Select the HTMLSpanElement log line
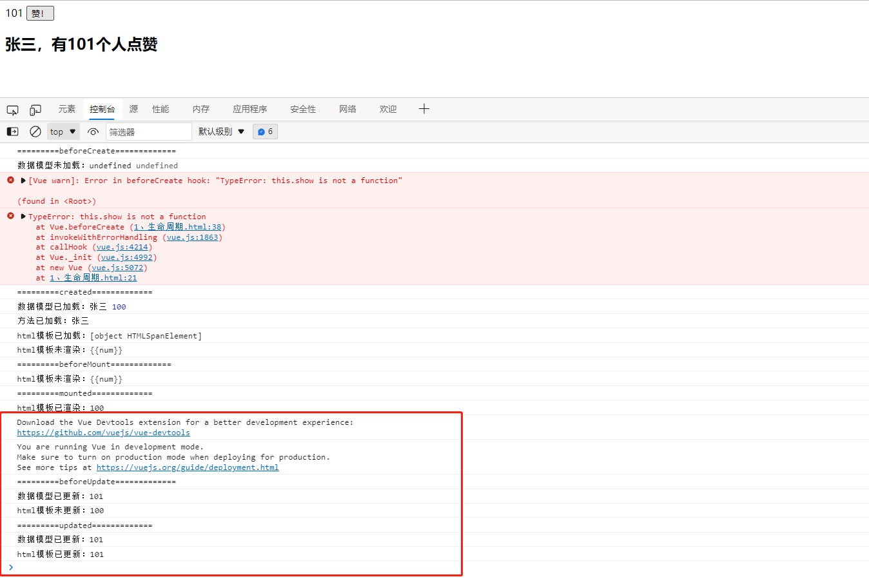 [x=110, y=336]
